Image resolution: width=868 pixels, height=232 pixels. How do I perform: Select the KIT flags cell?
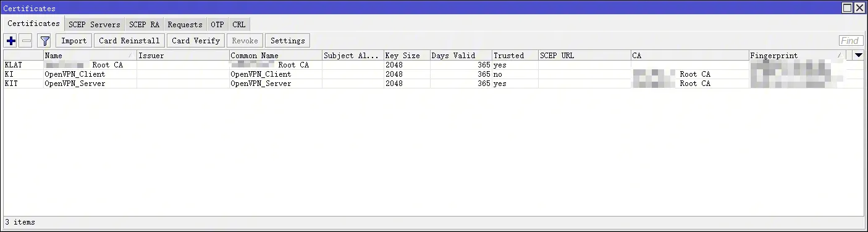click(x=23, y=84)
